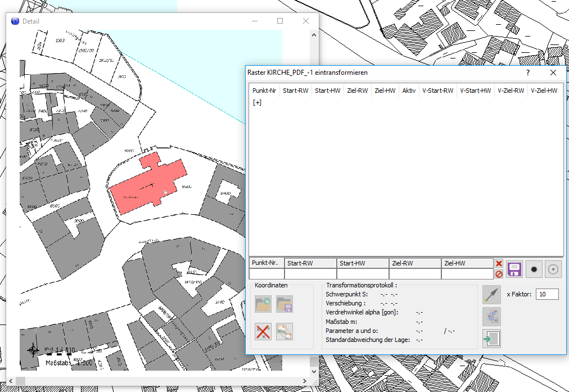Click the Ziel-HW entry field
This screenshot has height=392, width=569.
466,274
